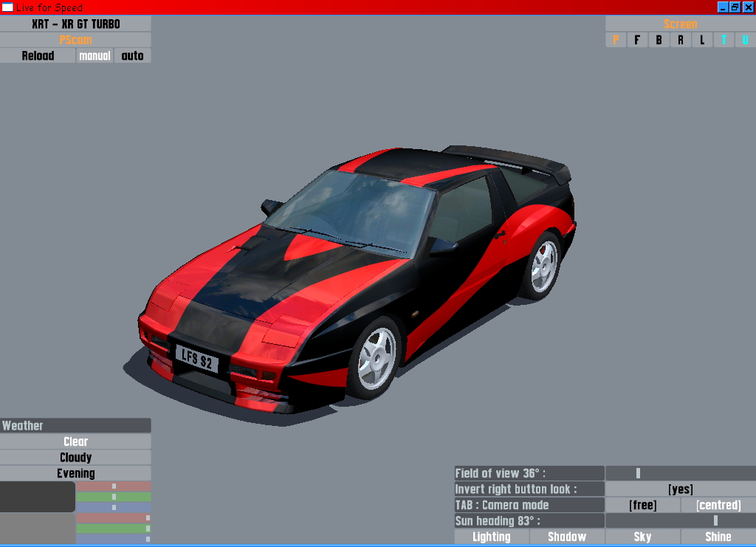
Task: Click the grey color preview swatch
Action: (38, 529)
